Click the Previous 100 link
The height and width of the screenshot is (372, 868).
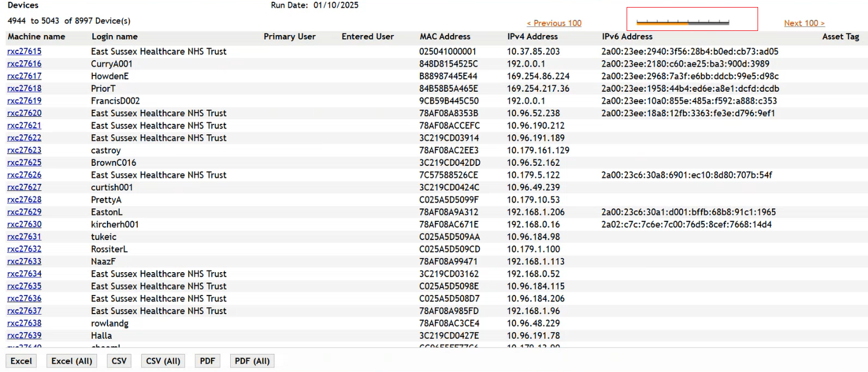tap(554, 23)
